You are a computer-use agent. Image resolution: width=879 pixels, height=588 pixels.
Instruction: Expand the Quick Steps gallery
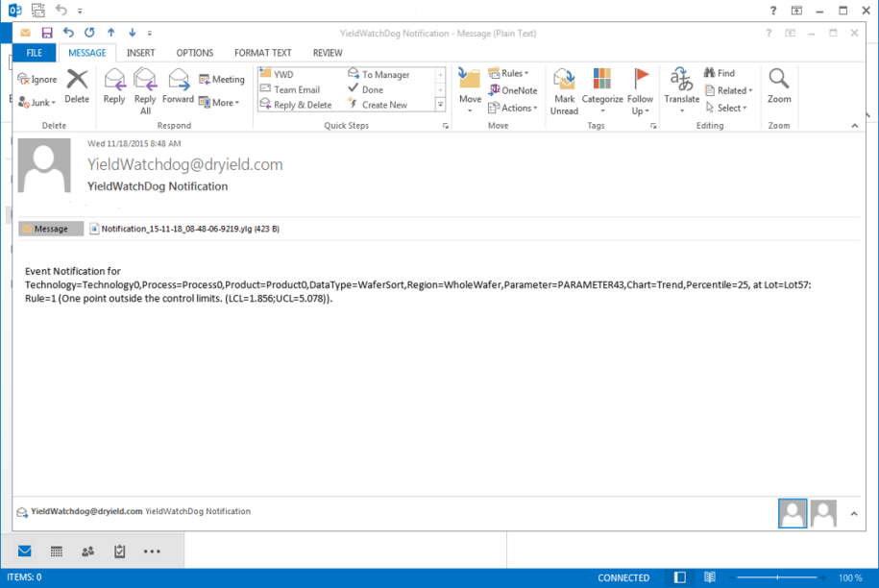(441, 104)
